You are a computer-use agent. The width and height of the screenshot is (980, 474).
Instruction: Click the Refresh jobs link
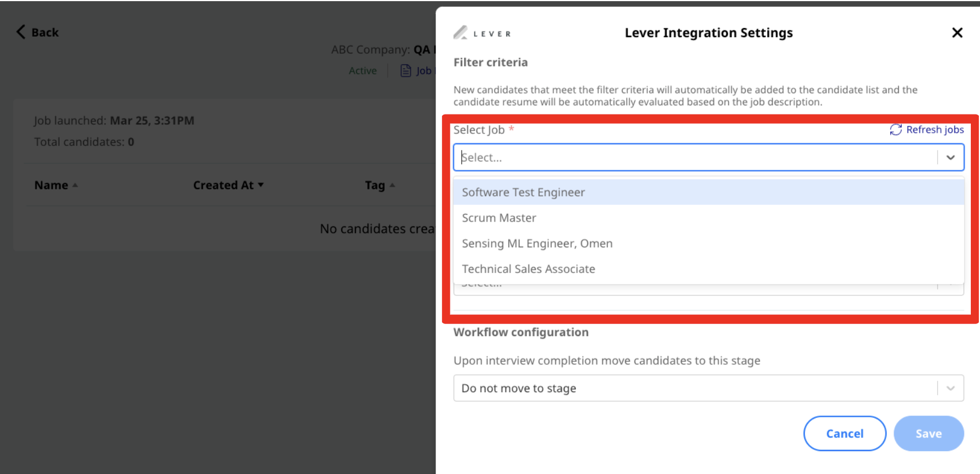click(927, 130)
